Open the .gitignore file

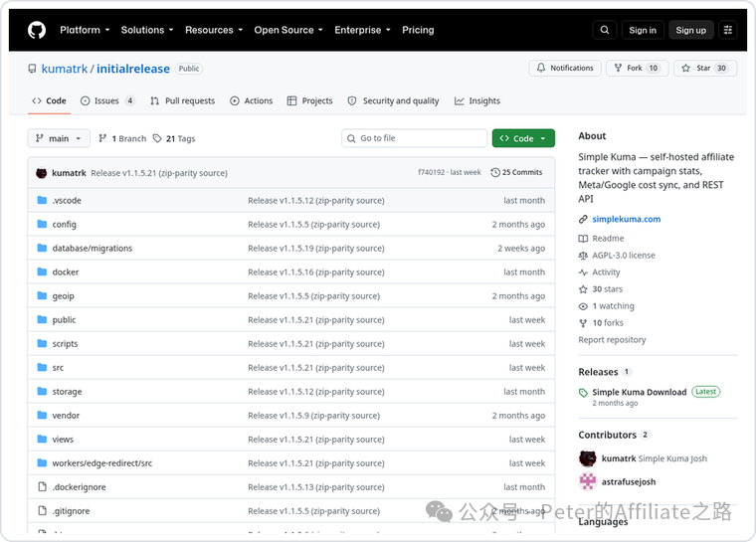[x=71, y=510]
